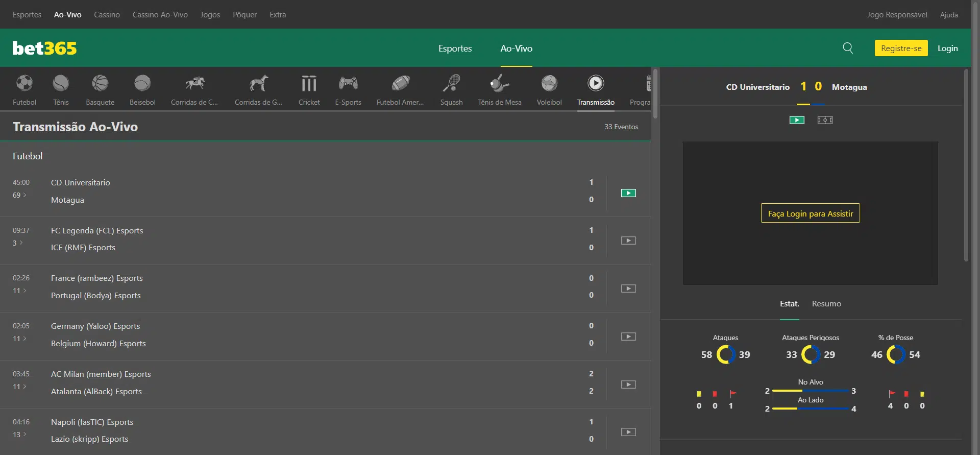Play the Germany vs Belgium Esports stream
This screenshot has width=980, height=455.
tap(628, 337)
